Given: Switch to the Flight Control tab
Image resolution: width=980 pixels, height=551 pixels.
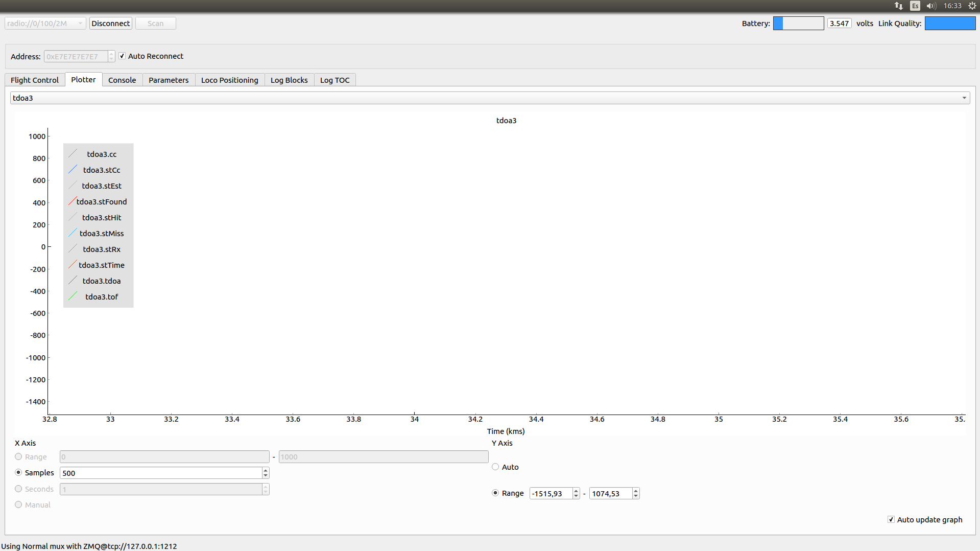Looking at the screenshot, I should pyautogui.click(x=35, y=80).
